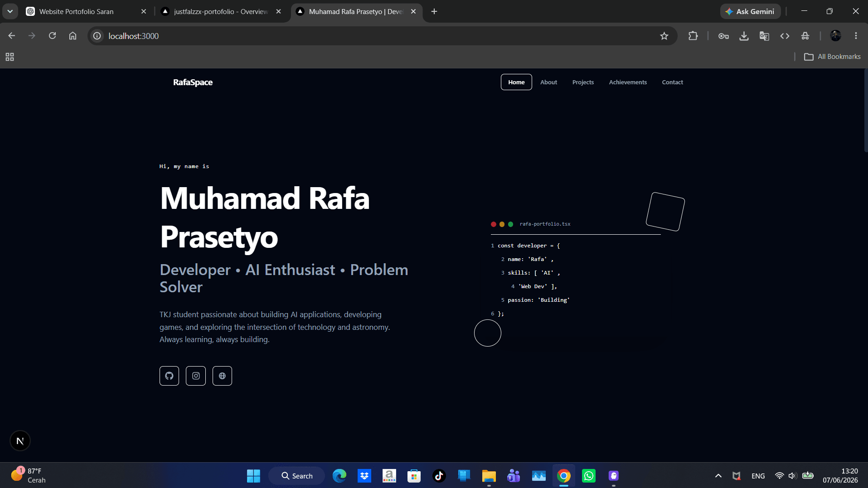This screenshot has height=488, width=868.
Task: Click the taskbar Search box
Action: click(297, 476)
